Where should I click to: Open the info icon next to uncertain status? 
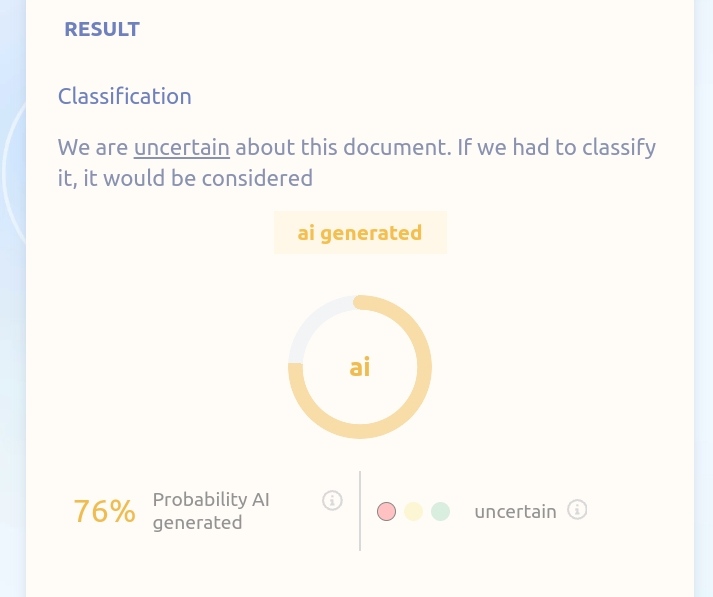tap(577, 510)
